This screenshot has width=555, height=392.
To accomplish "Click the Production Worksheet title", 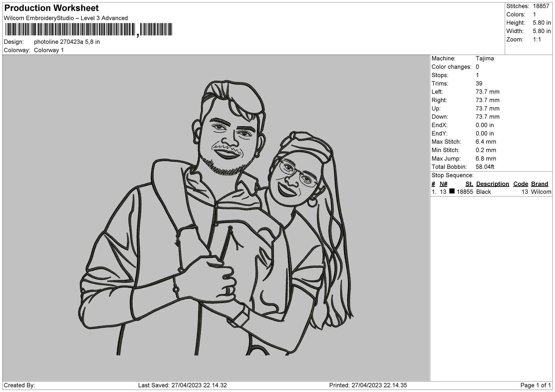I will 51,8.
